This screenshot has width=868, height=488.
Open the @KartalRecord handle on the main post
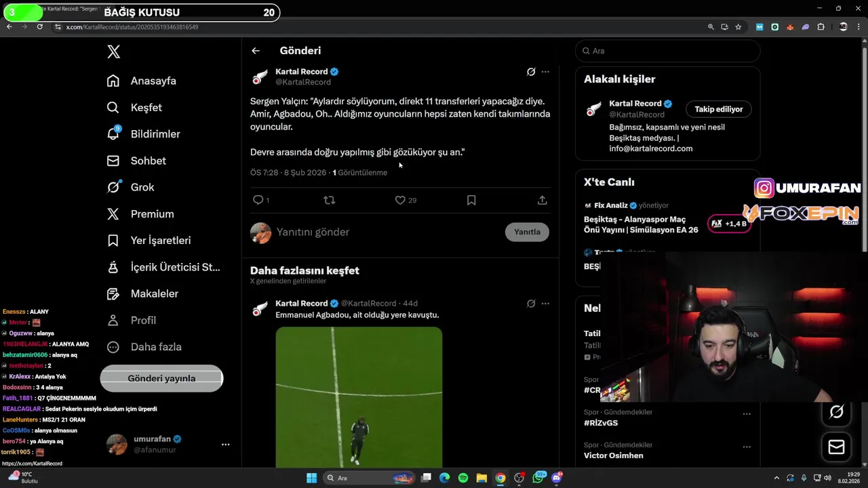[303, 82]
